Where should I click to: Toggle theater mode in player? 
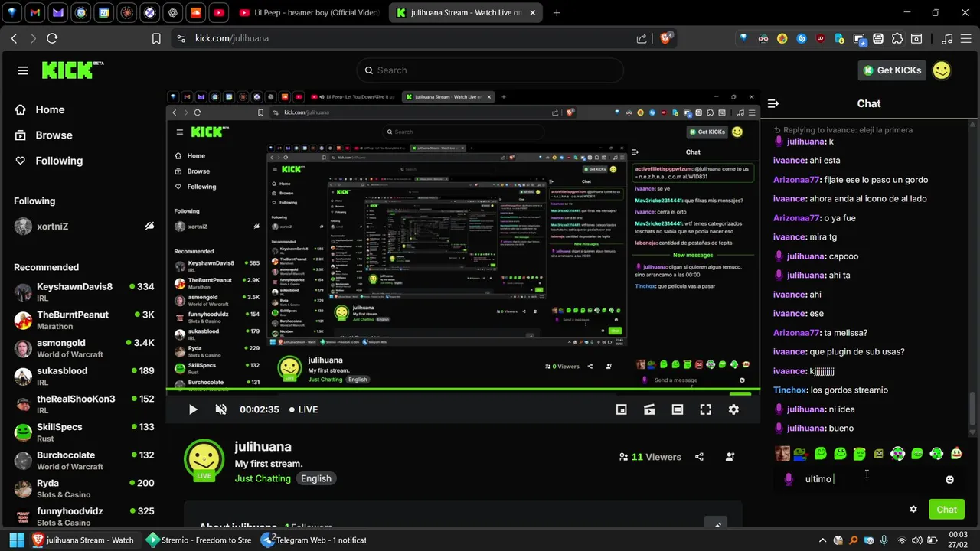pos(678,409)
